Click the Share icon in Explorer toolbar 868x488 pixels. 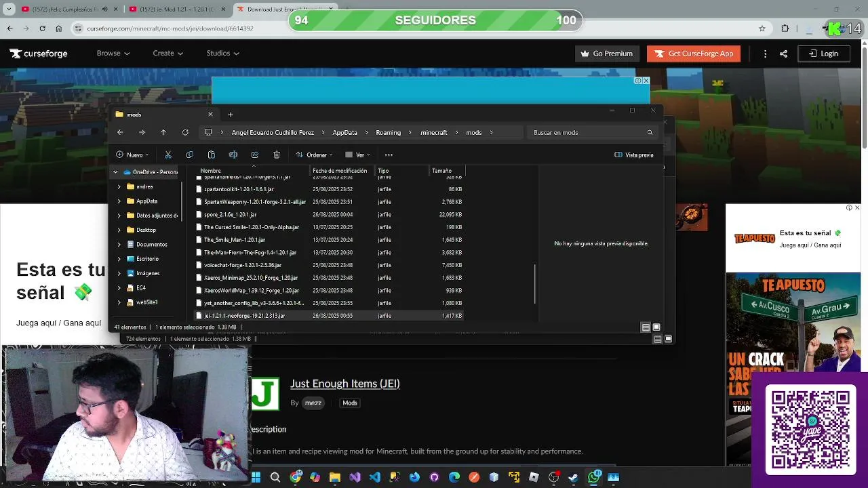255,155
